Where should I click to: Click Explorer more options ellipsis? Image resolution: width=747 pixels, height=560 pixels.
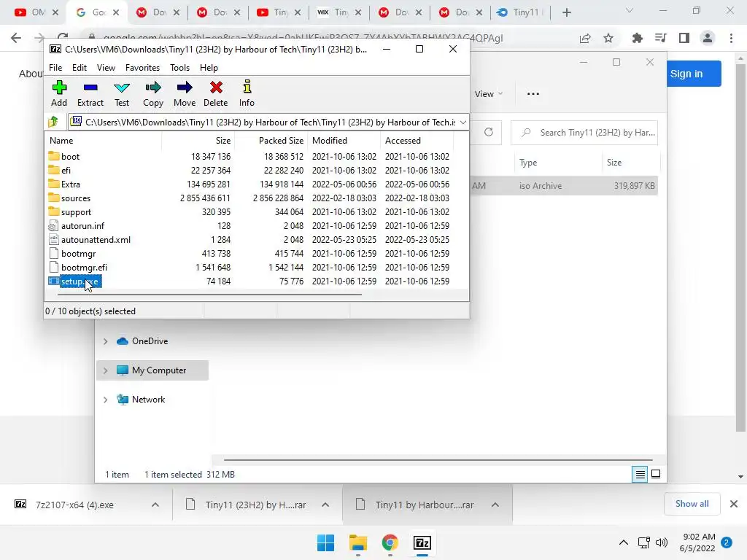click(533, 94)
